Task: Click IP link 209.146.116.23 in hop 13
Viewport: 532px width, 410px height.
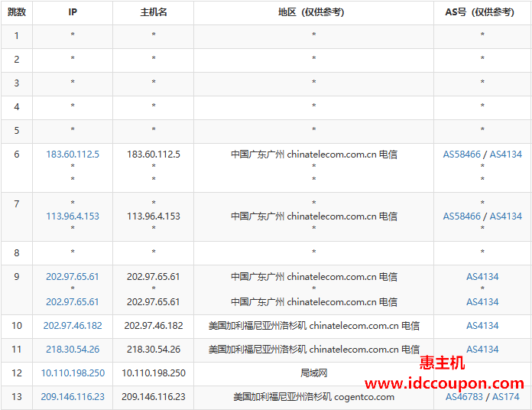Action: tap(73, 397)
